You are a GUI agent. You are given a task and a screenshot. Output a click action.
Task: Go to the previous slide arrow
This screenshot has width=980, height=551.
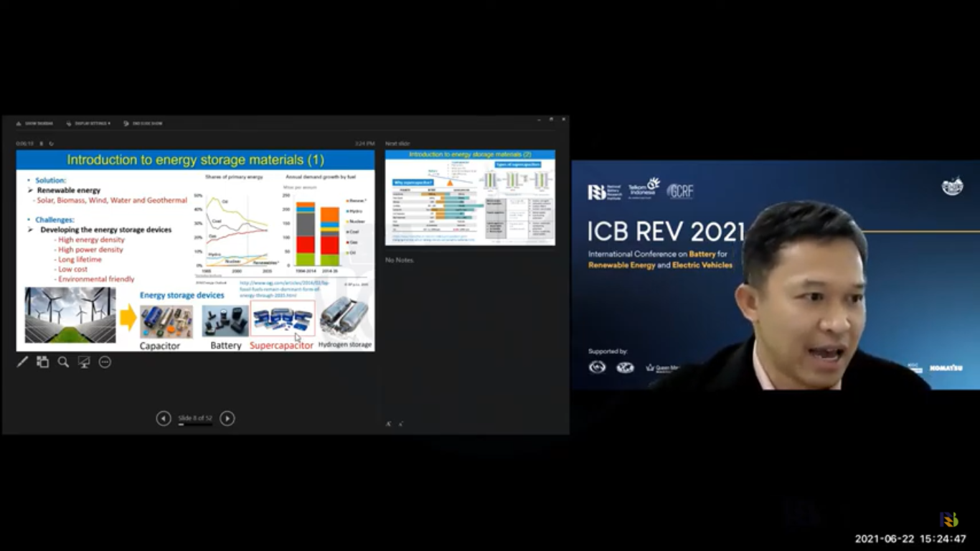click(164, 418)
